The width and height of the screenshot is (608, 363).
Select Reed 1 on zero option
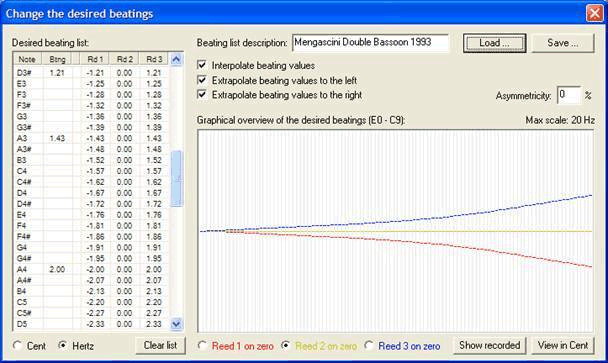(202, 345)
